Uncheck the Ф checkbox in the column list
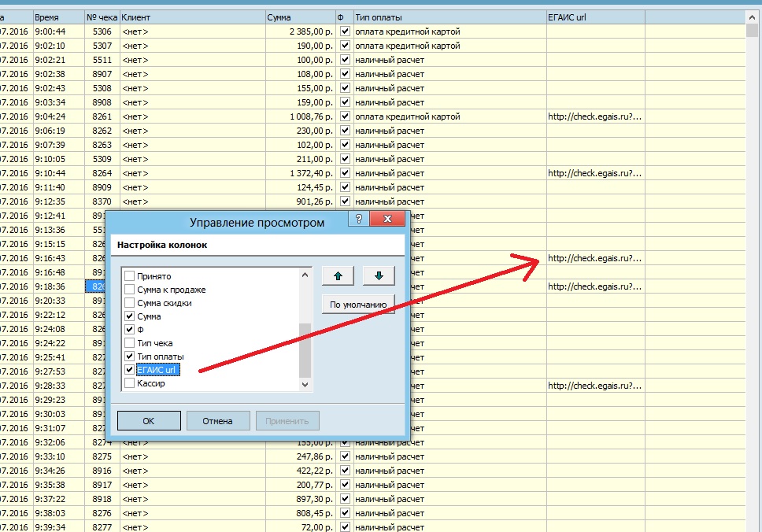Image resolution: width=762 pixels, height=532 pixels. pos(129,330)
